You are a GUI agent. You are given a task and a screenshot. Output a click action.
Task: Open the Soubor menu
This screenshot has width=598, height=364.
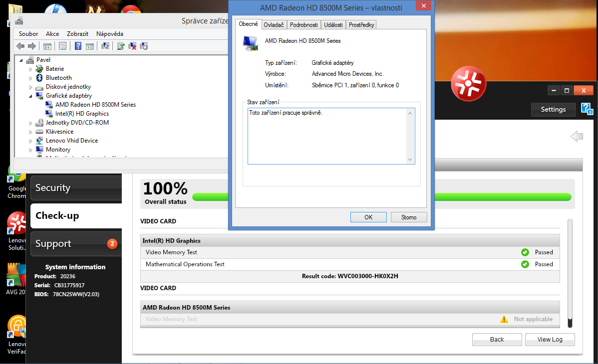[x=28, y=33]
